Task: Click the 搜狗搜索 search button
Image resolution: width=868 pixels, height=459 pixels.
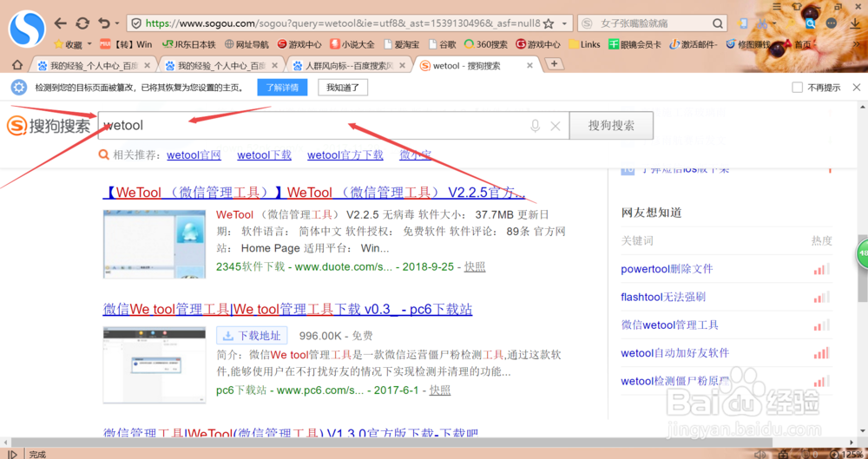Action: [611, 126]
